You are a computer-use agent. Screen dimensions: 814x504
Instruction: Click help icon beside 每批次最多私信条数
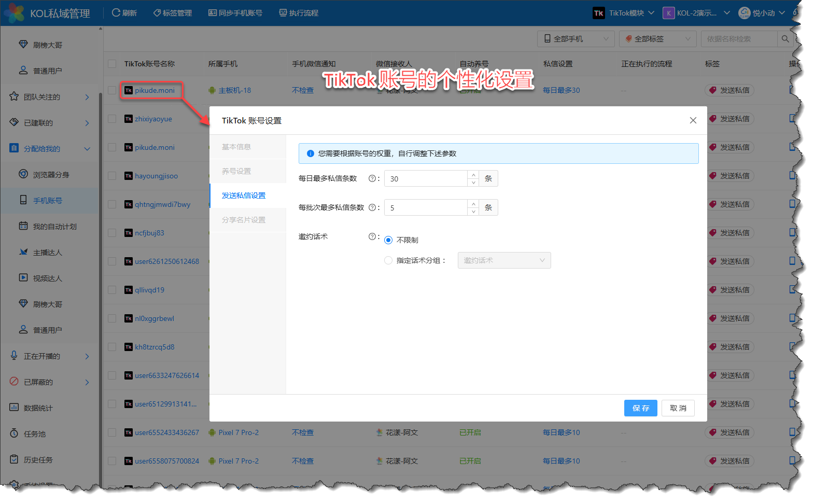click(x=372, y=207)
